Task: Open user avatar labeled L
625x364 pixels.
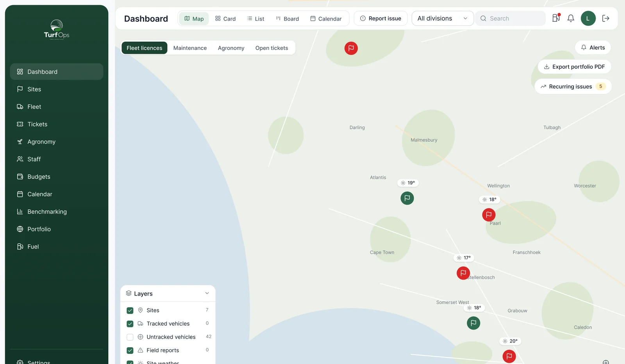Action: (588, 18)
